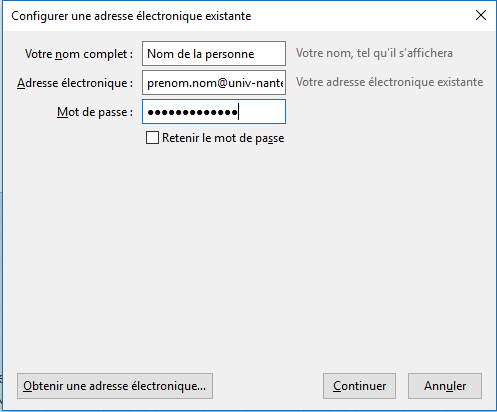Click the dialog title "Configurer une adresse électronique existante"
The image size is (497, 412).
tap(131, 16)
